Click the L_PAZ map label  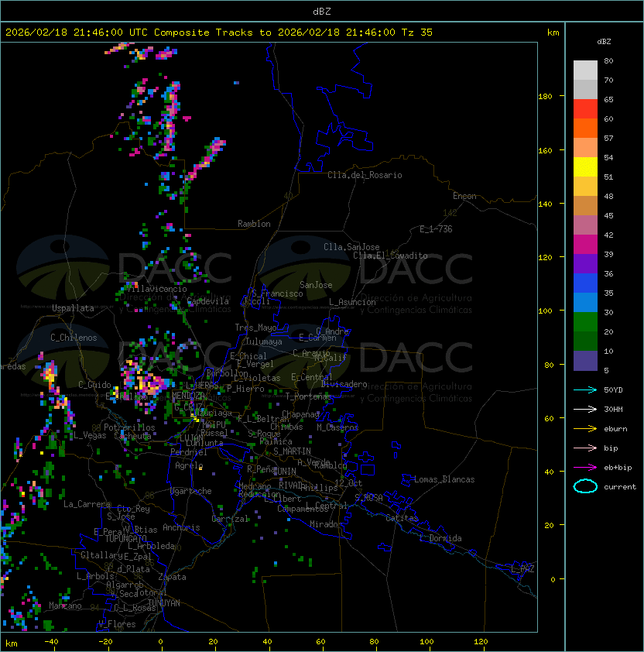click(x=522, y=569)
